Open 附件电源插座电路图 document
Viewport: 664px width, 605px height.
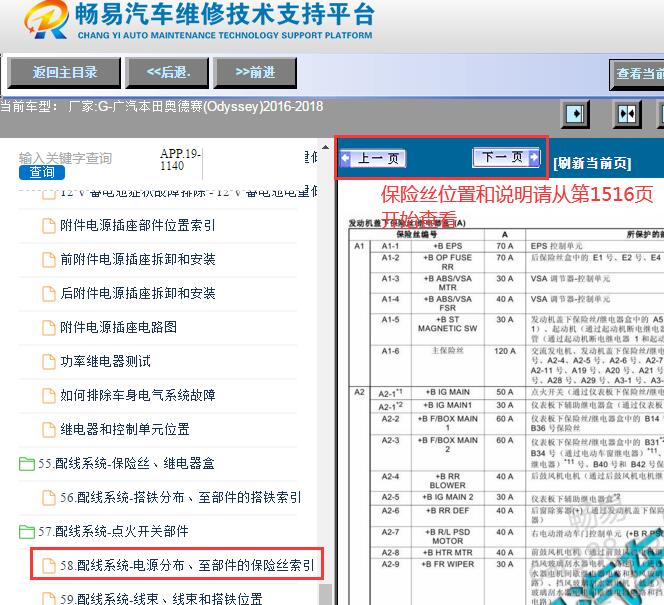[x=119, y=327]
